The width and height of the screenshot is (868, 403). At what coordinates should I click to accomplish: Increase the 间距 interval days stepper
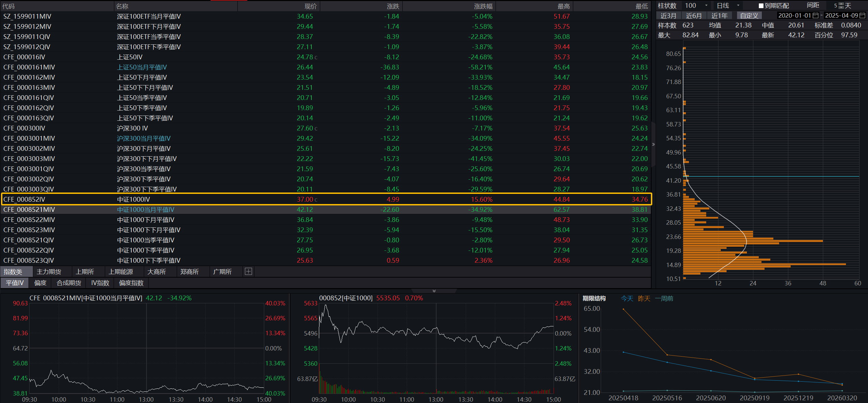[841, 4]
